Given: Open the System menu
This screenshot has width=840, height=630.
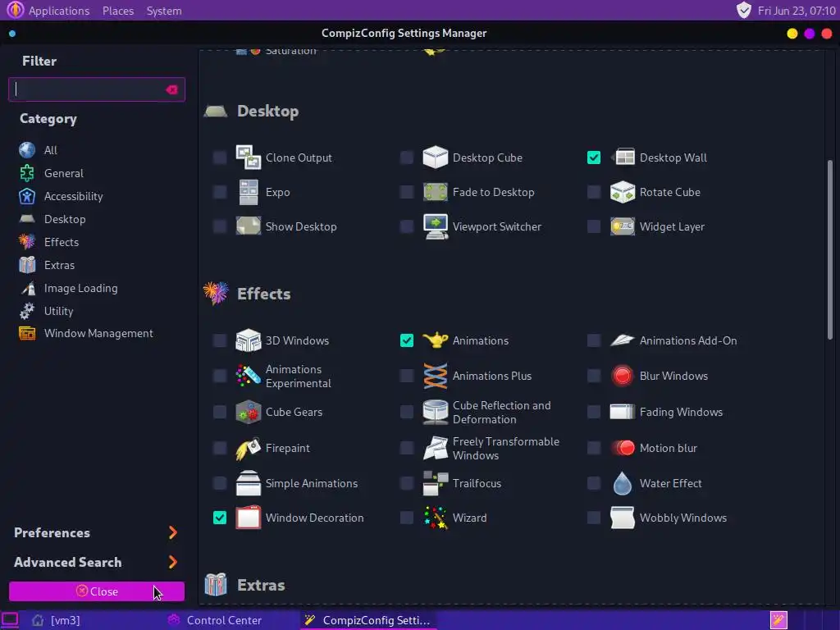Looking at the screenshot, I should (164, 11).
